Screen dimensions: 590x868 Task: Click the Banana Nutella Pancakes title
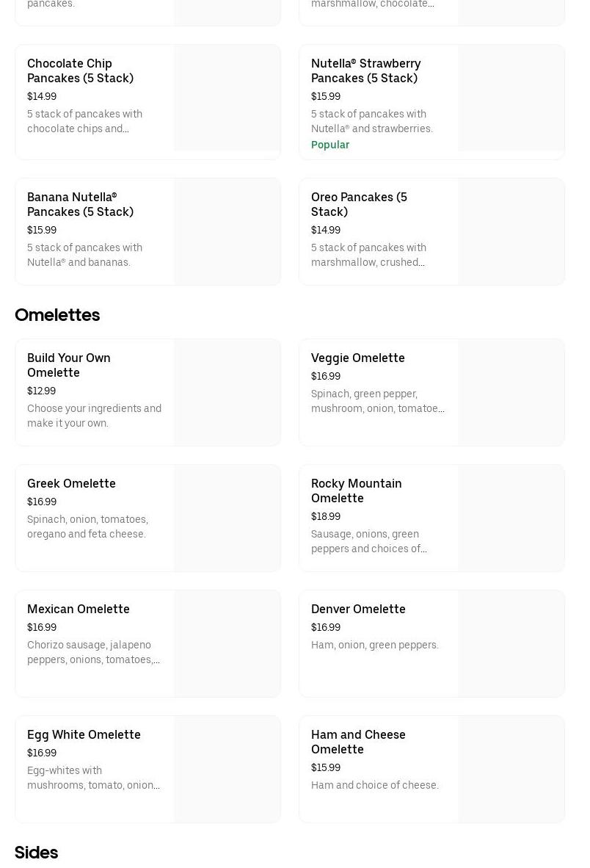click(80, 205)
